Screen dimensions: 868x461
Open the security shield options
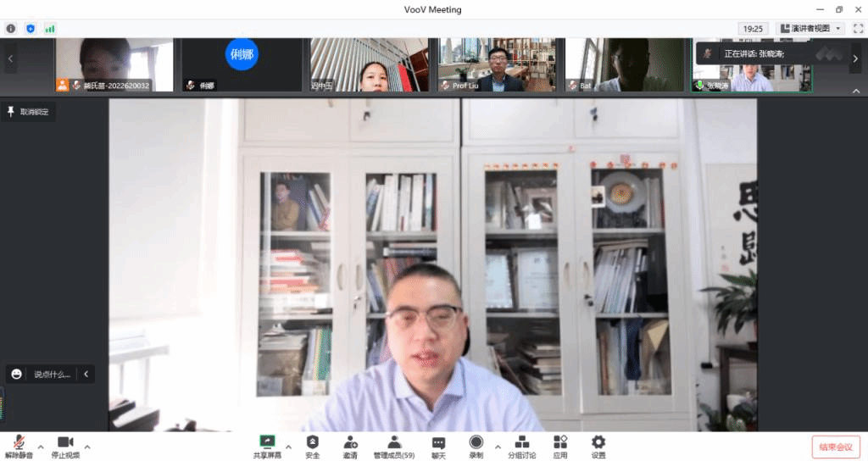[313, 446]
